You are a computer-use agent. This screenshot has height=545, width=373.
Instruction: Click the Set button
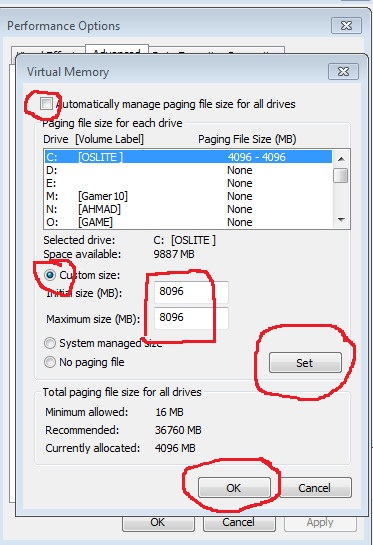click(305, 363)
